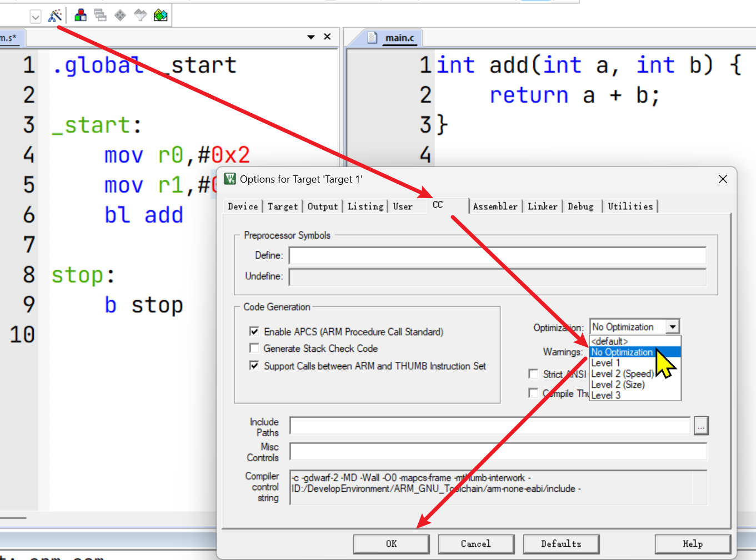Open the Utilities tab

click(630, 206)
